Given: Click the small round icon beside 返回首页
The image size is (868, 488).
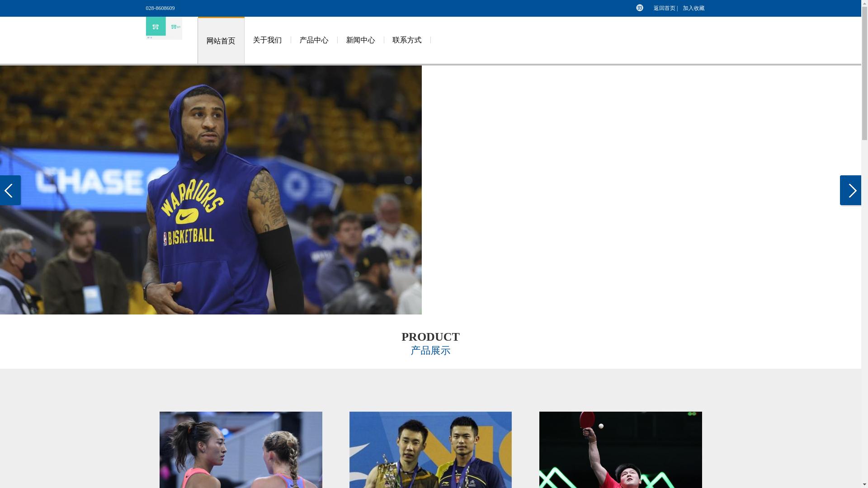Looking at the screenshot, I should (x=639, y=8).
